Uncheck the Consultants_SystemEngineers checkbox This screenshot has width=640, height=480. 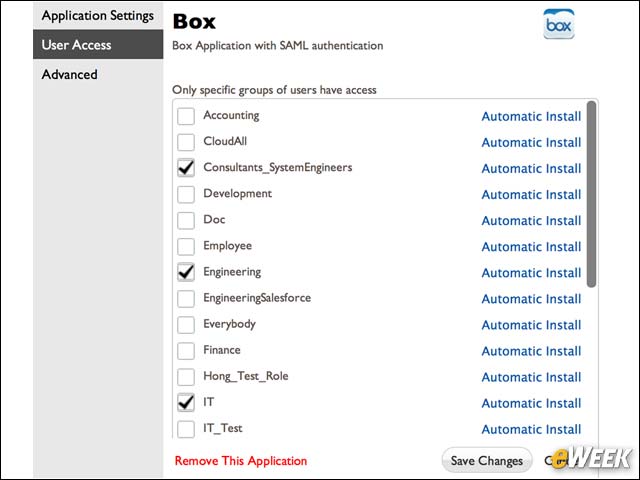pyautogui.click(x=186, y=168)
